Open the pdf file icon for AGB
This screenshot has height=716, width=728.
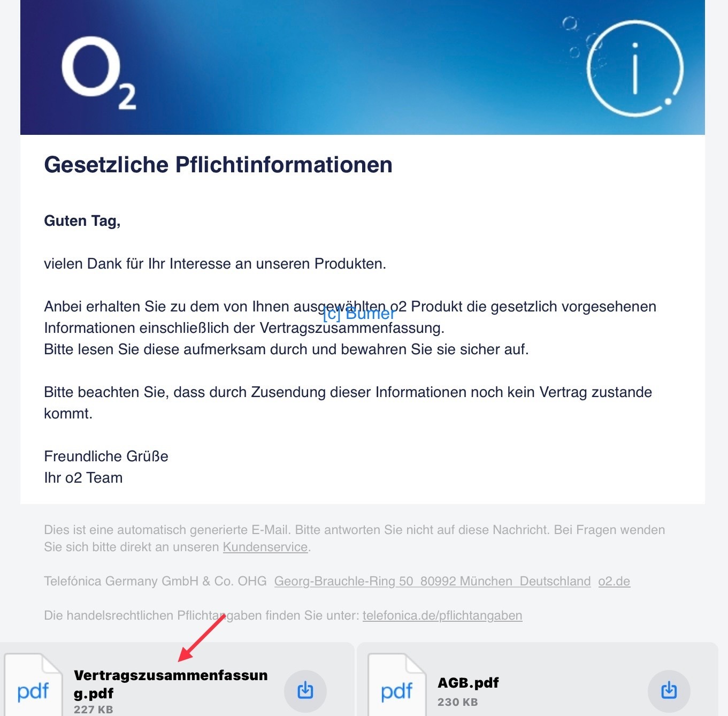tap(397, 686)
